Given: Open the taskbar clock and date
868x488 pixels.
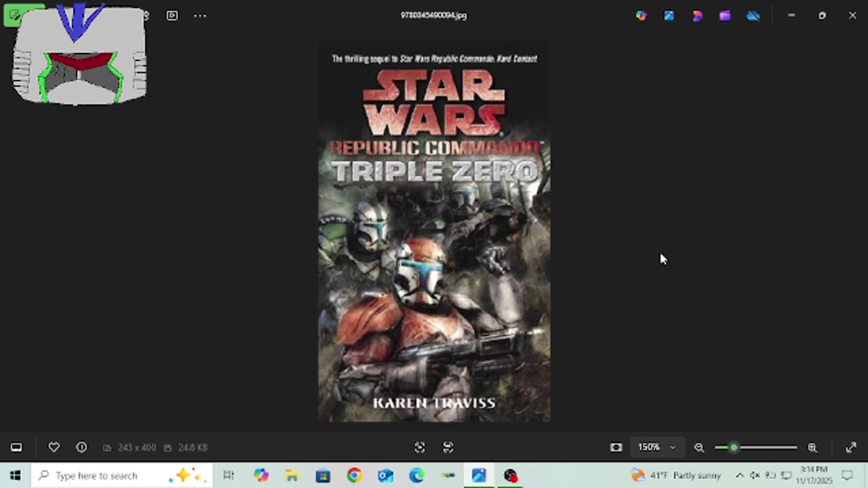Looking at the screenshot, I should (814, 475).
